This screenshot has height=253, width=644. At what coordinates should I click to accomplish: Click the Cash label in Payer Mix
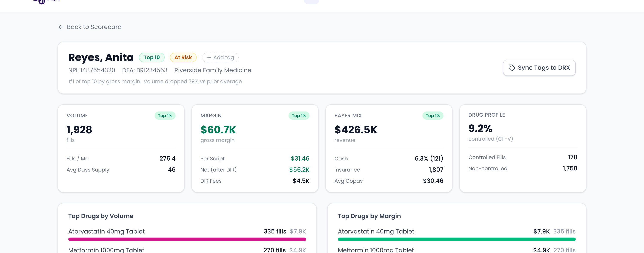[341, 159]
